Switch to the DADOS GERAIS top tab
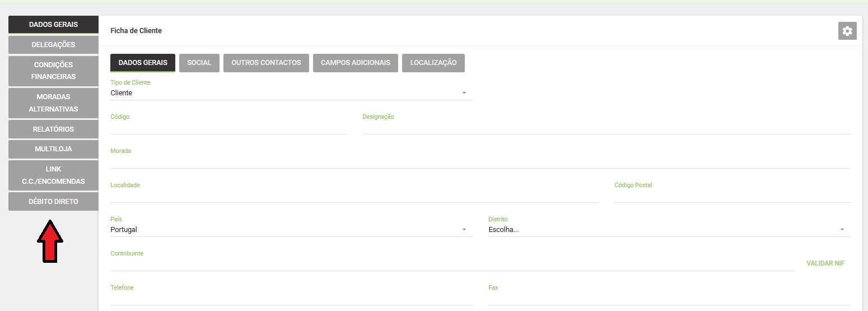Image resolution: width=868 pixels, height=311 pixels. pyautogui.click(x=143, y=63)
